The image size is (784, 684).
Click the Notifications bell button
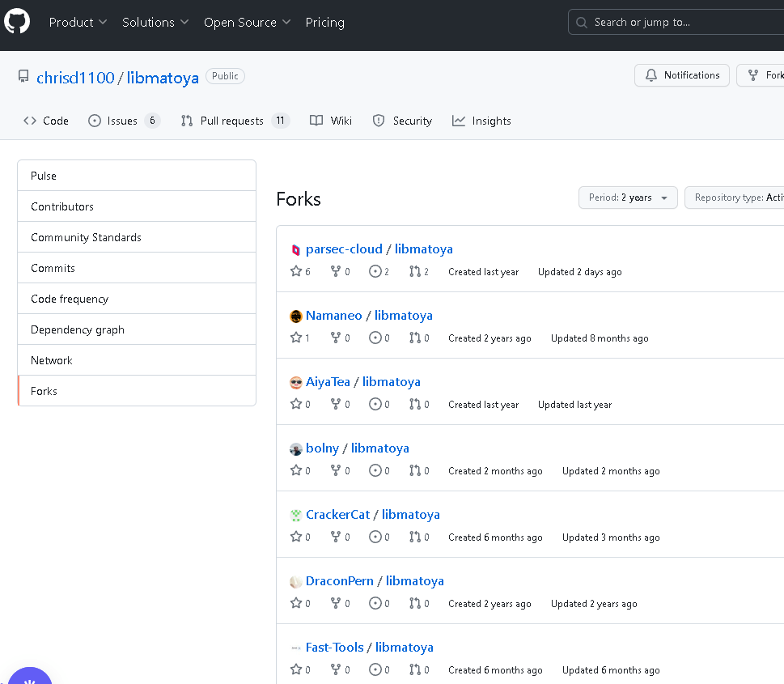[682, 75]
